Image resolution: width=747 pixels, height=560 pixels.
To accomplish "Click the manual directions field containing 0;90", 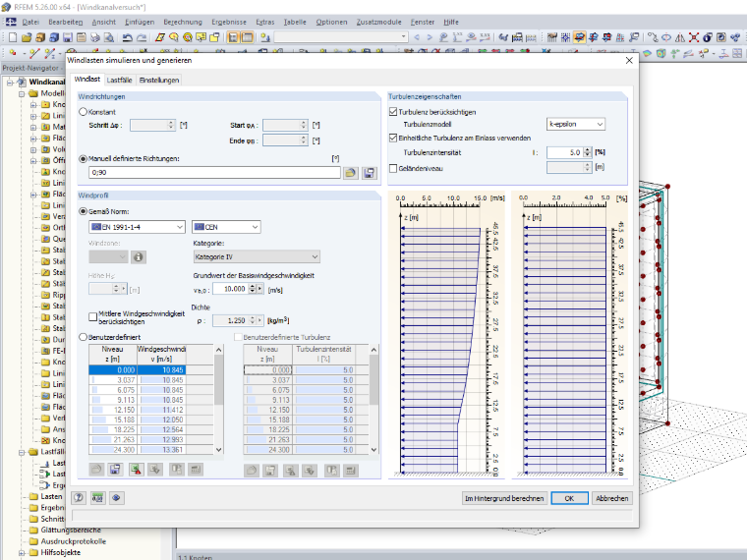I will click(x=215, y=173).
